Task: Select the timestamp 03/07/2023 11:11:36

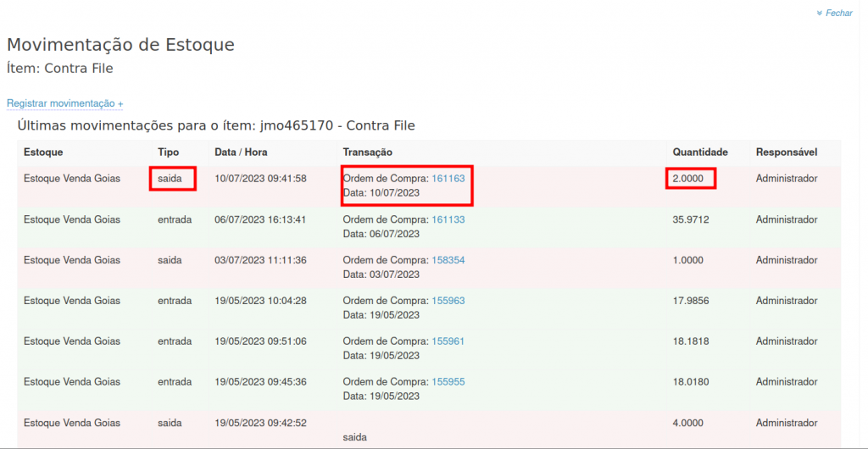Action: click(x=260, y=260)
